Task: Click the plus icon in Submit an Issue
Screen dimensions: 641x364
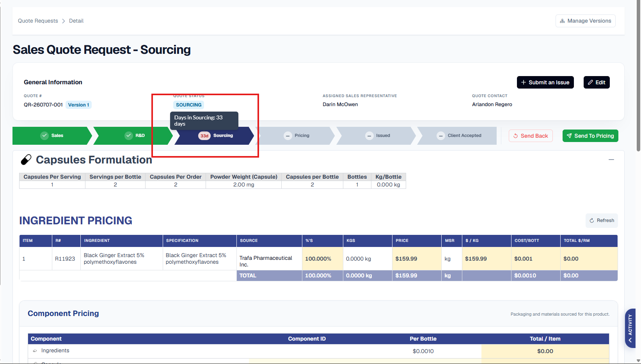Action: (x=524, y=82)
